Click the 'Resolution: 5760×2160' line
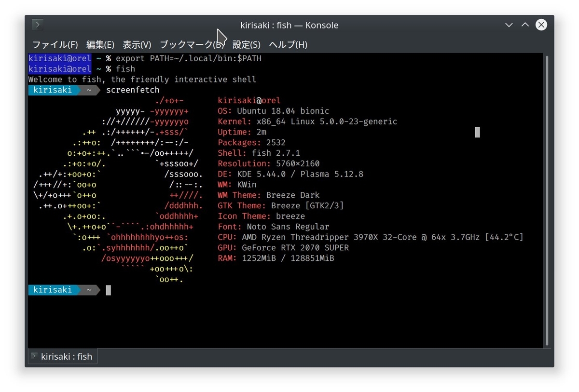Viewport: 579px width, 392px height. pos(269,164)
